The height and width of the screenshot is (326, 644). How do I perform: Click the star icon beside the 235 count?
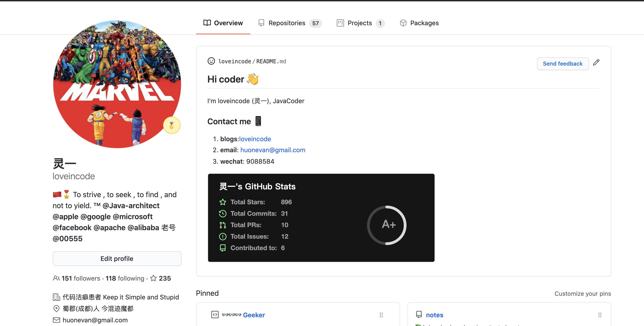153,278
